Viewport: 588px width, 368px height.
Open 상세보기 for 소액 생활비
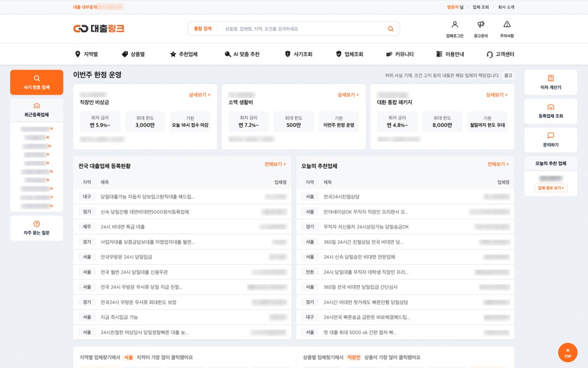pos(348,95)
